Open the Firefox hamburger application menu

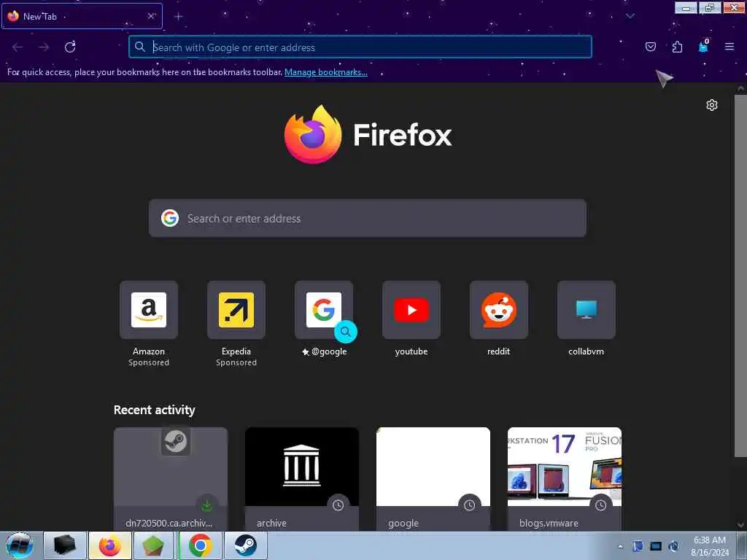point(729,47)
